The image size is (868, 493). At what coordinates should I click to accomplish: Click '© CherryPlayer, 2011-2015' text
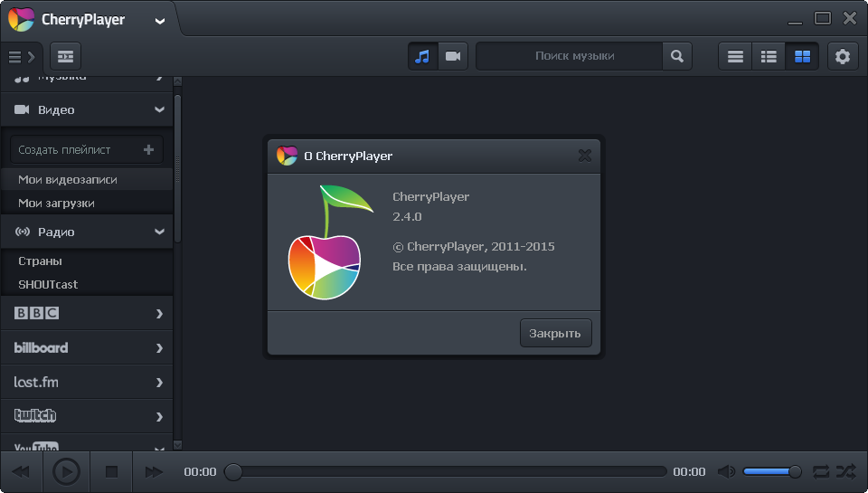pyautogui.click(x=473, y=246)
